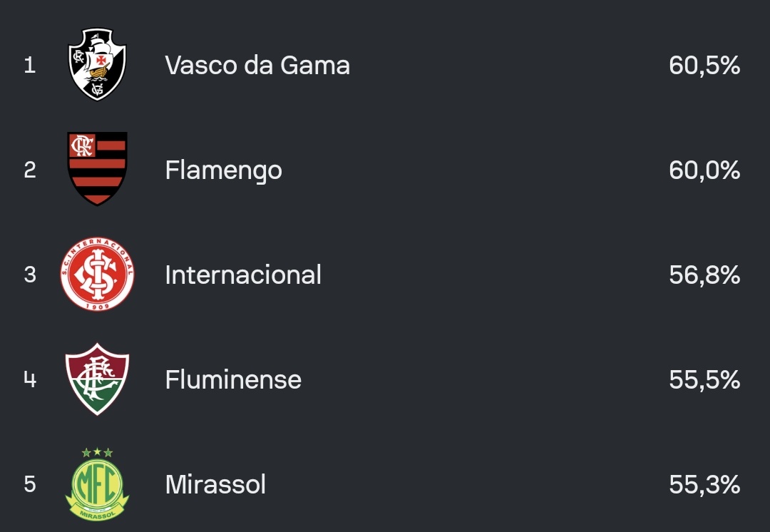
Task: Click the 56,8% value for Internacional
Action: click(x=704, y=275)
